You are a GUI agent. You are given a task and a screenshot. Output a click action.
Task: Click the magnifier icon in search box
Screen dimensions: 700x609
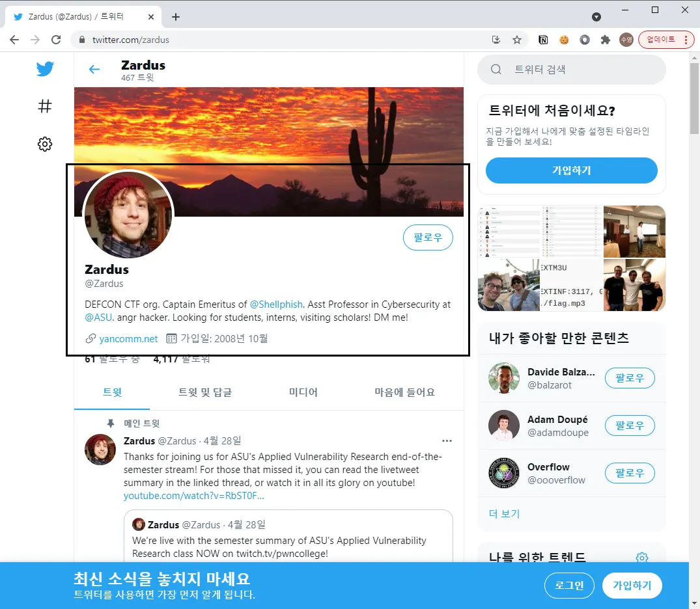pos(496,69)
